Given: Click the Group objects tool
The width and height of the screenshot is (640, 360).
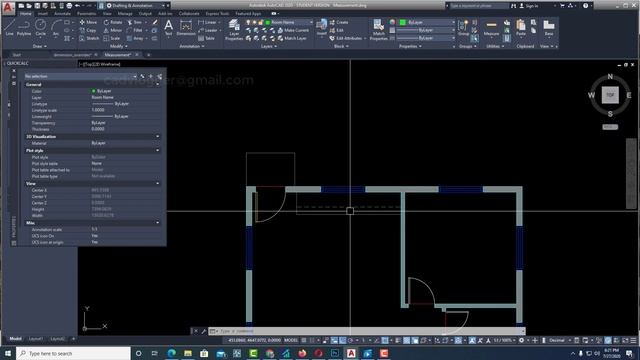Looking at the screenshot, I should coord(463,28).
